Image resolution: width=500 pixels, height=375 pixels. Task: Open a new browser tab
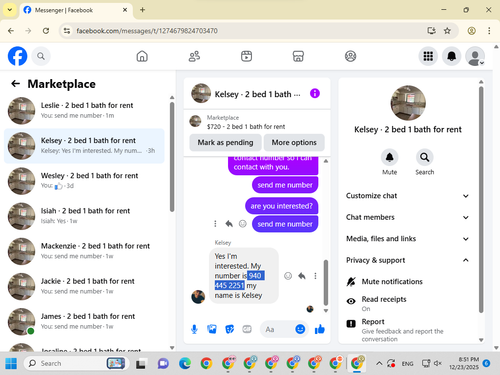tap(142, 10)
